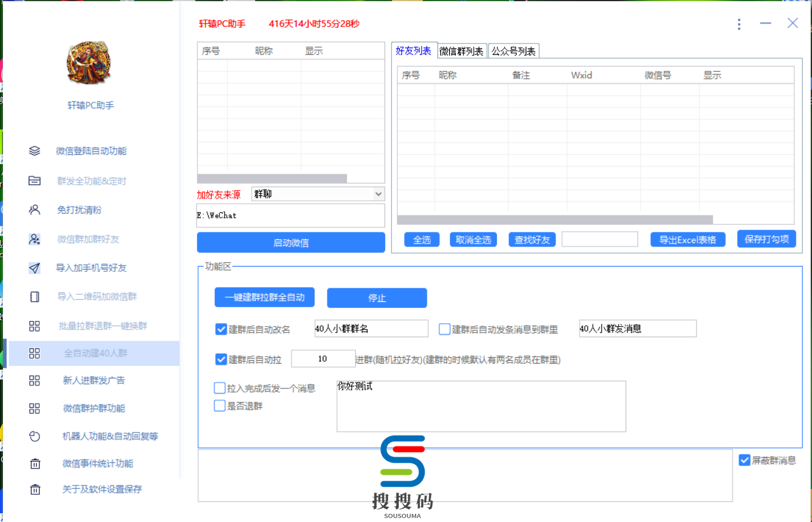Switch to 微信群列表 tab
Viewport: 812px width, 522px height.
462,51
